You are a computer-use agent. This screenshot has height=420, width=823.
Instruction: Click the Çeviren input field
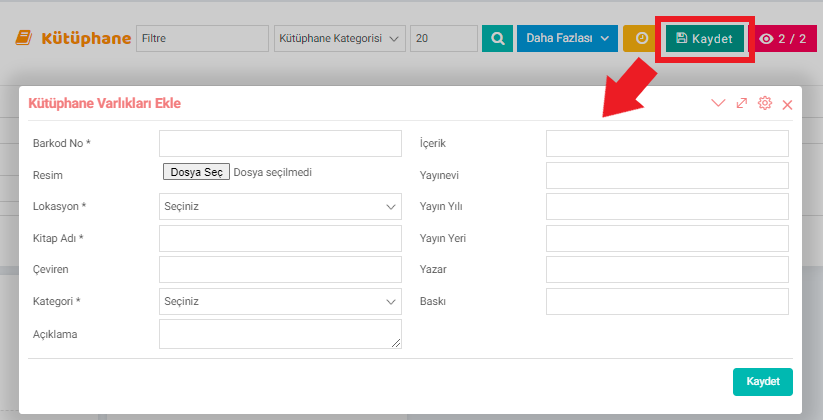pyautogui.click(x=280, y=269)
